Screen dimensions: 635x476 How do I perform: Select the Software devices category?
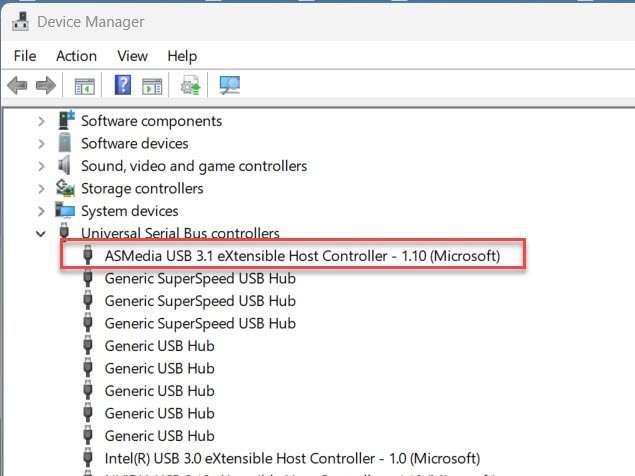(134, 143)
